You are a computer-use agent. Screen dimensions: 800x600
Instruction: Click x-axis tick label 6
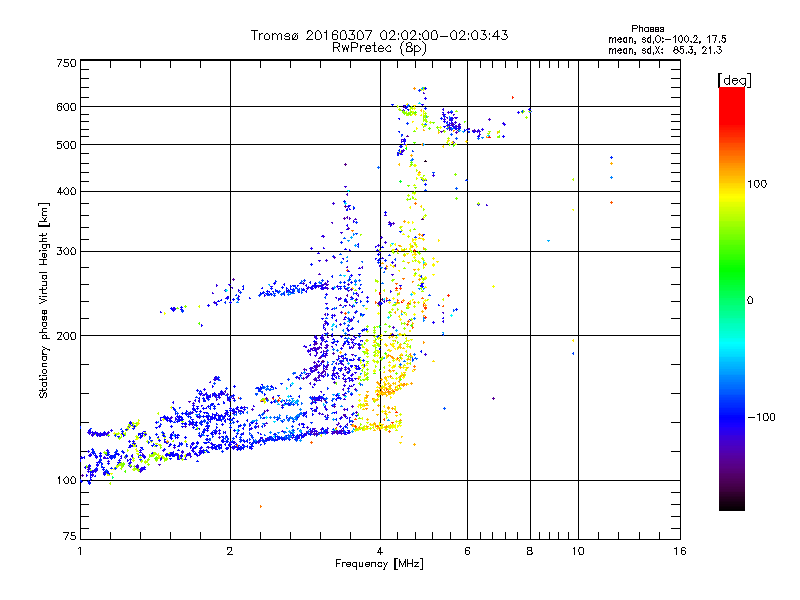click(x=467, y=551)
